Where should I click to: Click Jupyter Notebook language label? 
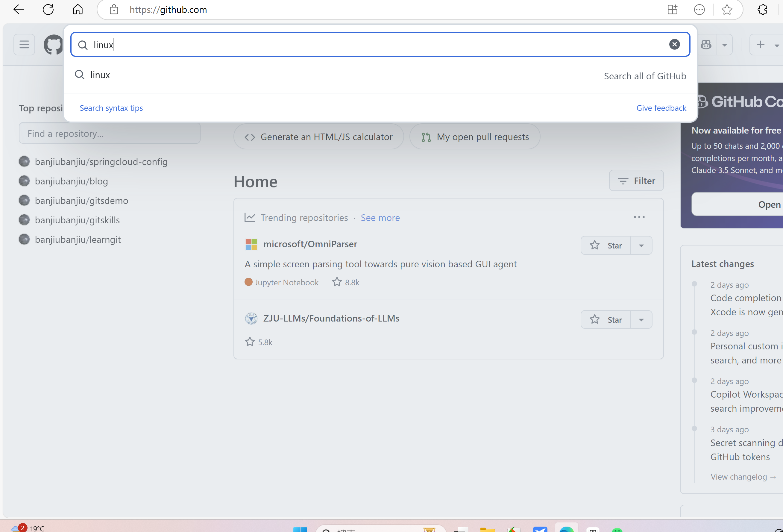[282, 282]
